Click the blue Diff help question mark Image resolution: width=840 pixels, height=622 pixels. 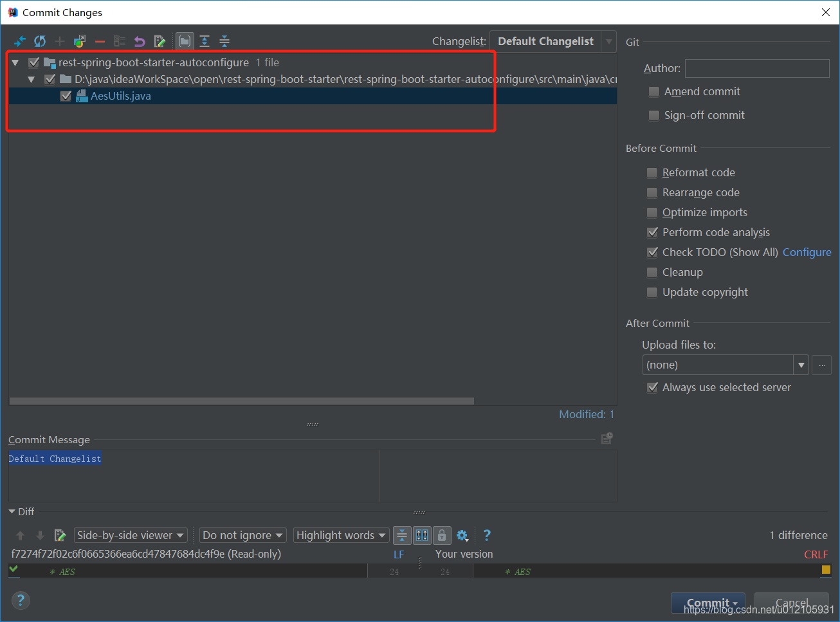(487, 535)
